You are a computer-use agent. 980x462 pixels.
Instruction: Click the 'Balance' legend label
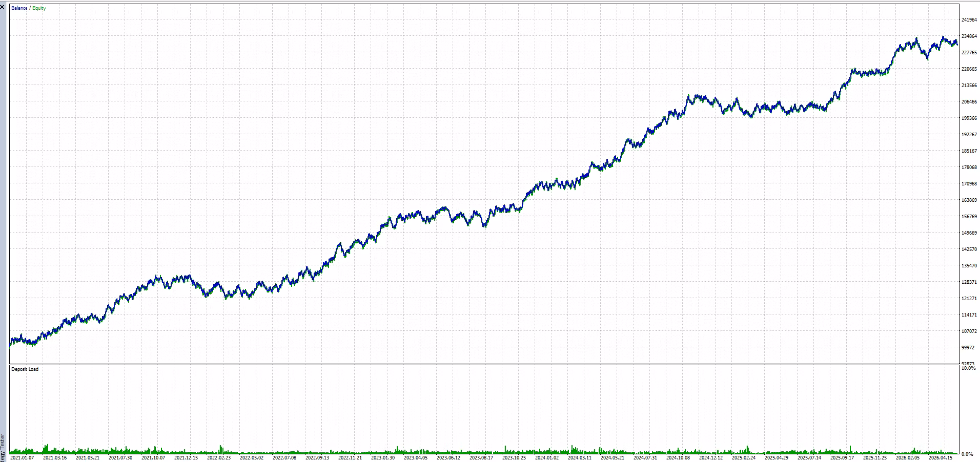pyautogui.click(x=19, y=8)
